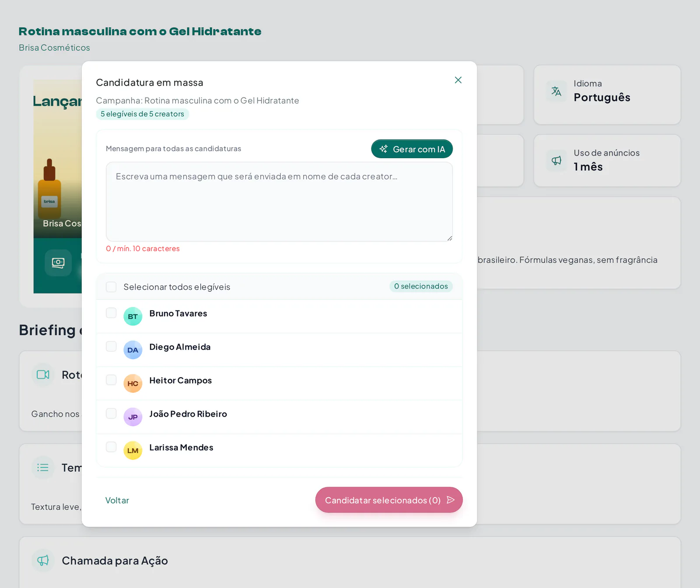
Task: Click the Português language value
Action: pyautogui.click(x=602, y=97)
